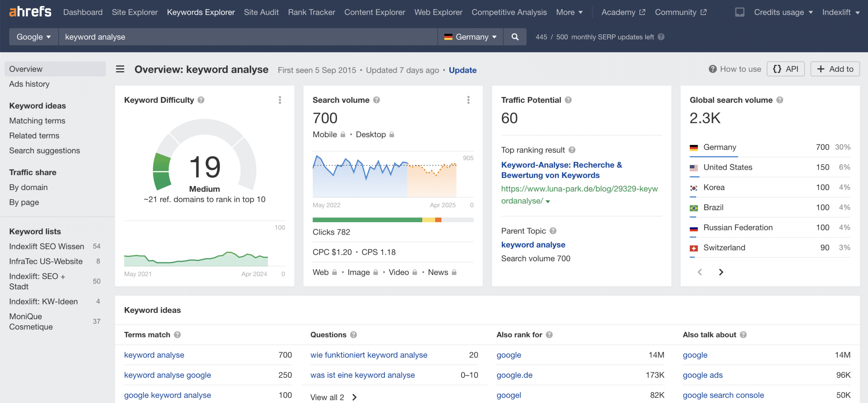Open Academy external link
Image resolution: width=868 pixels, height=403 pixels.
(x=623, y=12)
